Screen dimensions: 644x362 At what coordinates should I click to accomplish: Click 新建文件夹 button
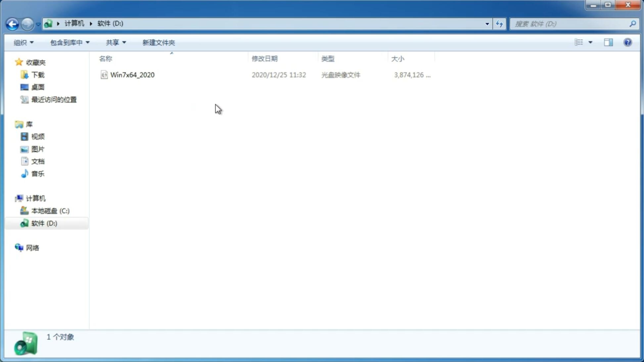[x=159, y=42]
